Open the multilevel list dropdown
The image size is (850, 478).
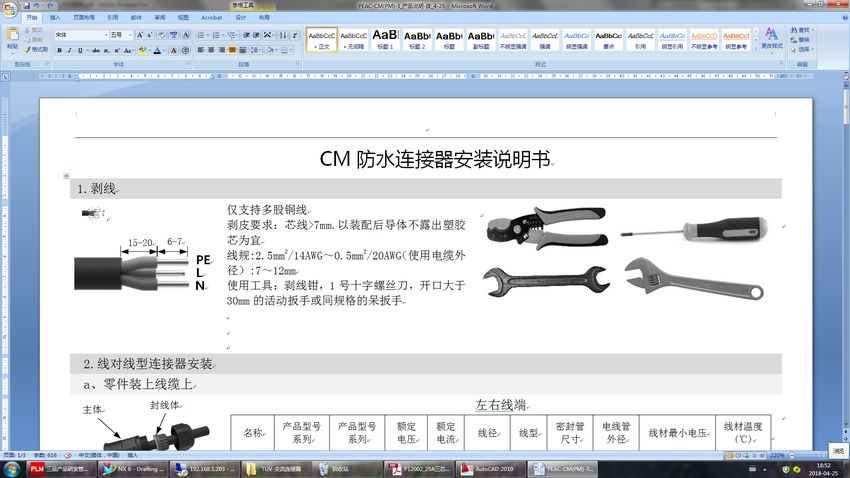[x=238, y=35]
